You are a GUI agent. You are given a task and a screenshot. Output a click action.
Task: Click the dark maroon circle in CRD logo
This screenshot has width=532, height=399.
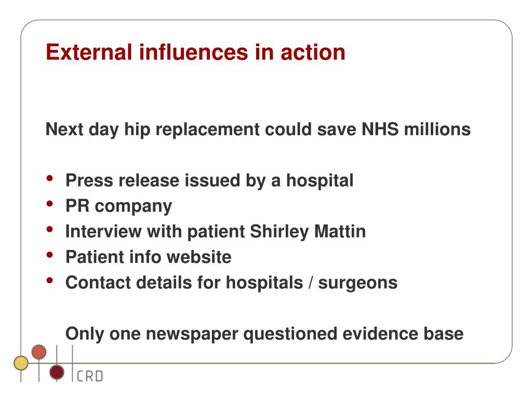click(x=57, y=372)
